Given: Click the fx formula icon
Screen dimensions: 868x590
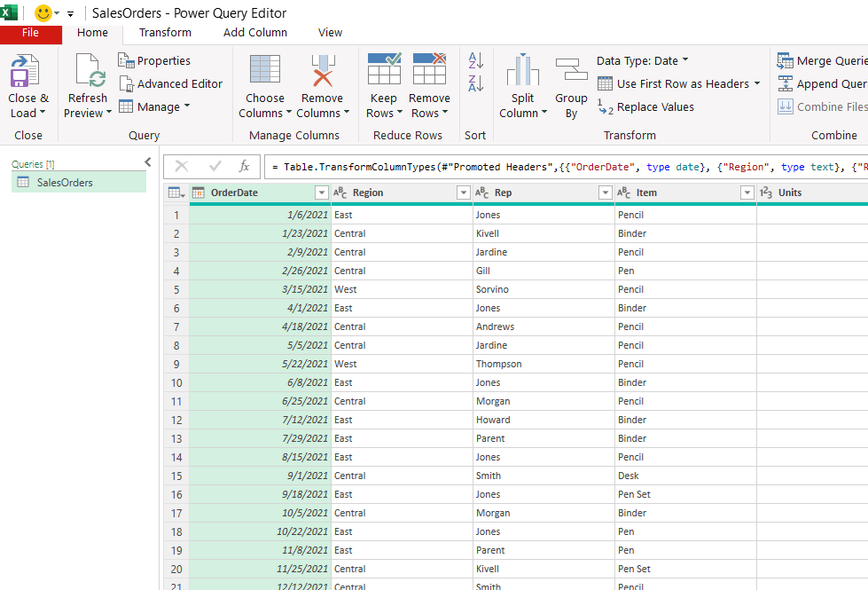Looking at the screenshot, I should point(244,166).
